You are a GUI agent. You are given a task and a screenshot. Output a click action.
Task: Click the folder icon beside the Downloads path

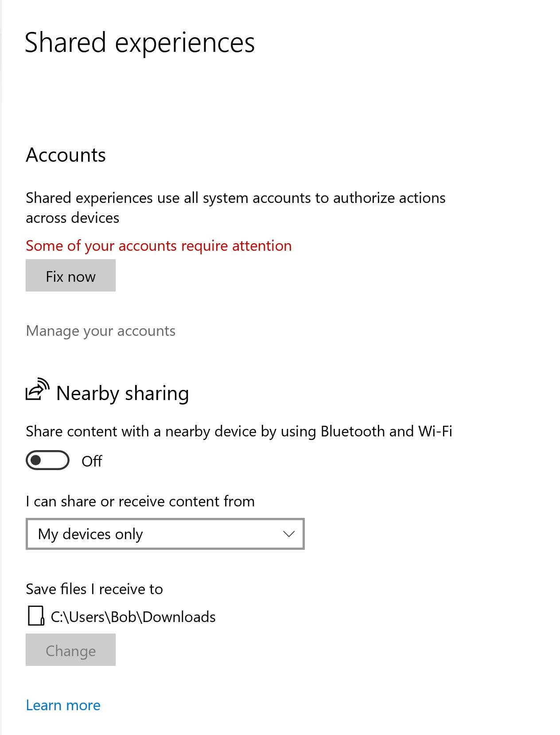pos(36,616)
